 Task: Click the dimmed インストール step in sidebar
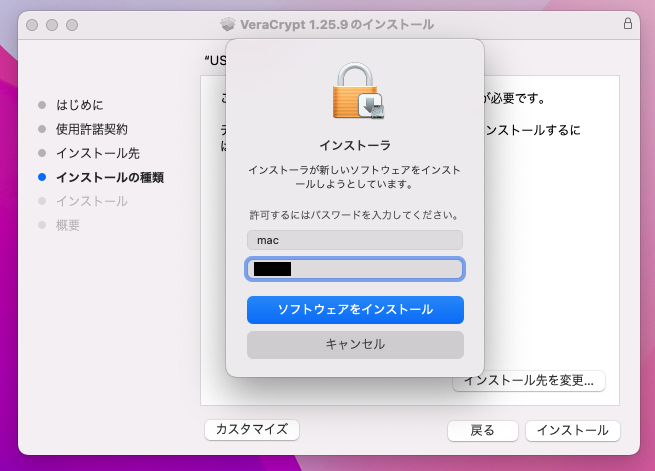coord(92,201)
